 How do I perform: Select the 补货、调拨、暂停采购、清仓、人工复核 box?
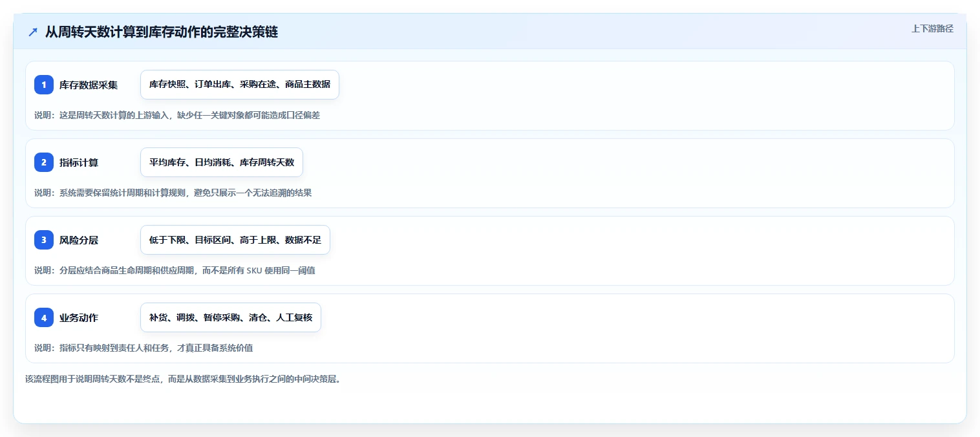[x=231, y=317]
